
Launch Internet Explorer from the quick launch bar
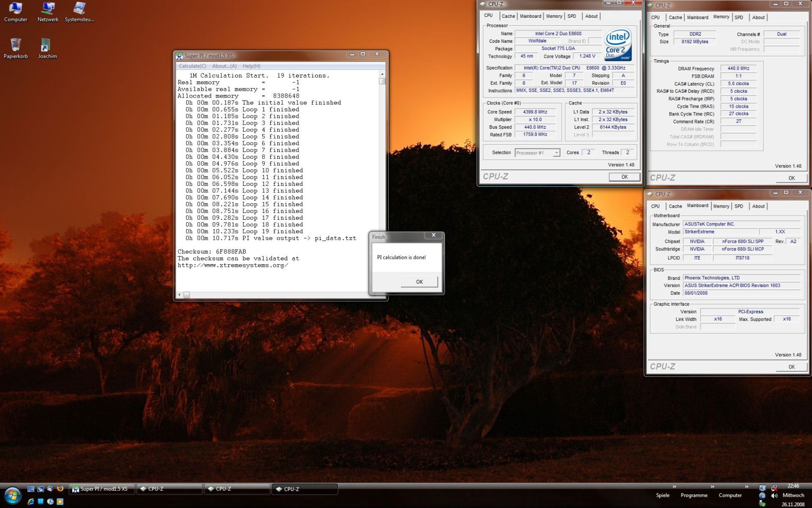pos(31,501)
